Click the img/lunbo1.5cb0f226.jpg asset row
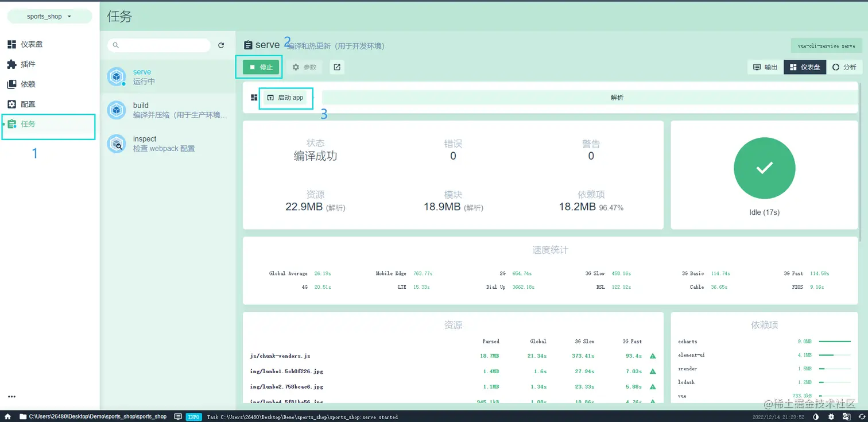 [453, 371]
